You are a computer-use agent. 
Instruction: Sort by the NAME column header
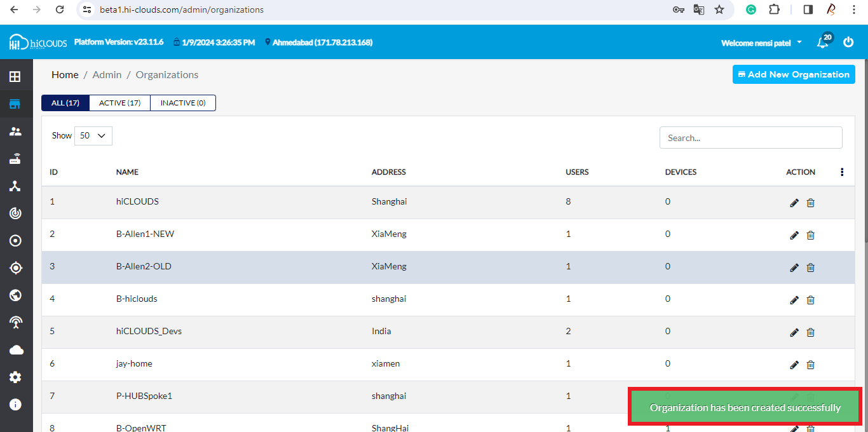pos(127,172)
